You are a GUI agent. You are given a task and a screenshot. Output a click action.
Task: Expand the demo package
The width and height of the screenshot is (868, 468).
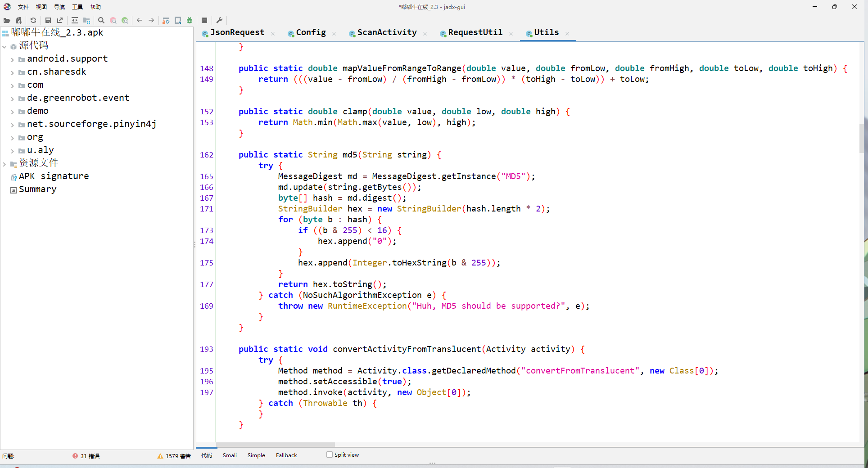(13, 112)
